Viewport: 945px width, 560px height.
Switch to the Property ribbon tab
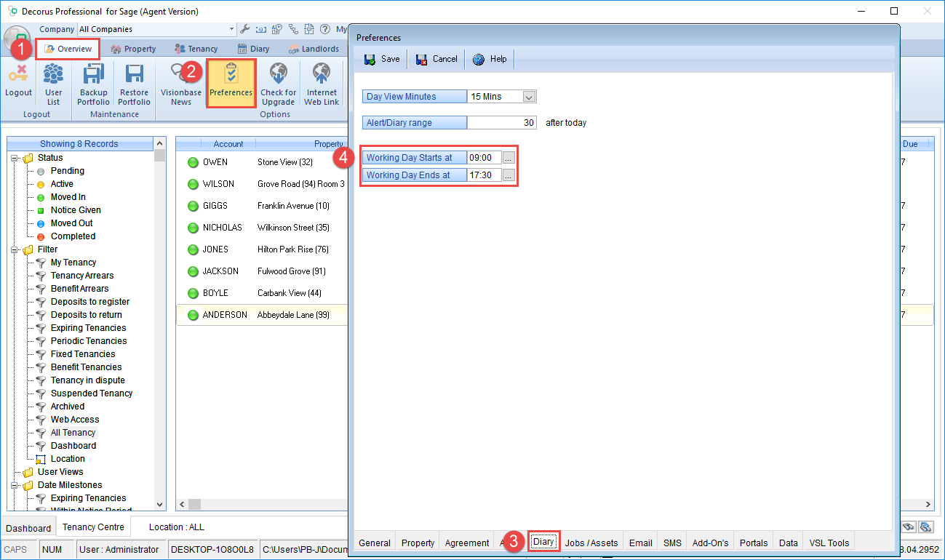click(133, 49)
